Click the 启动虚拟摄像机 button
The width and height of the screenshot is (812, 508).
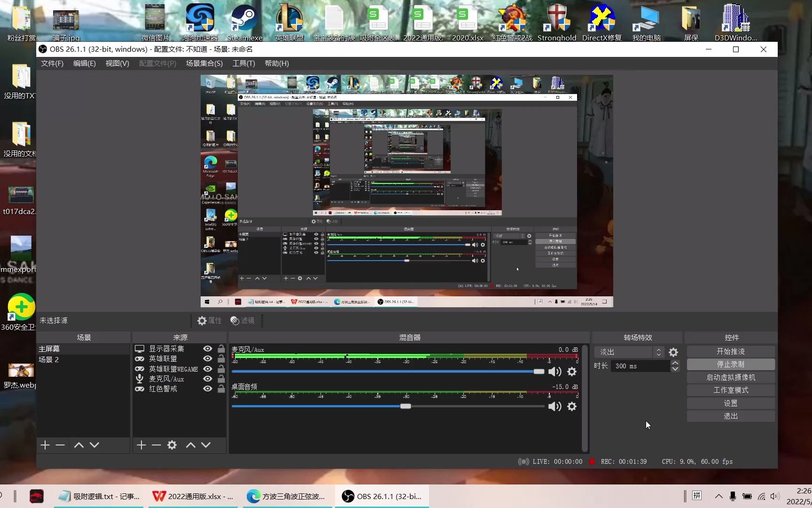coord(731,378)
